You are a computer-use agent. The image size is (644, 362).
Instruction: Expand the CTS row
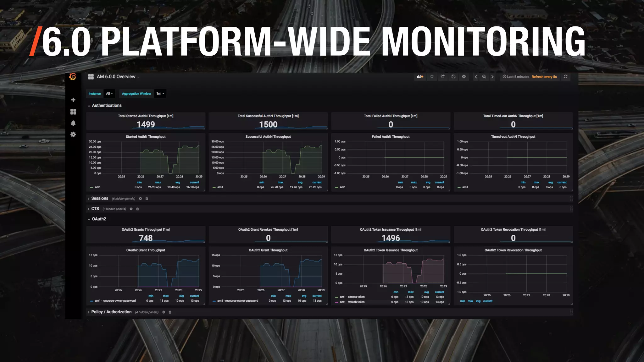[93, 209]
